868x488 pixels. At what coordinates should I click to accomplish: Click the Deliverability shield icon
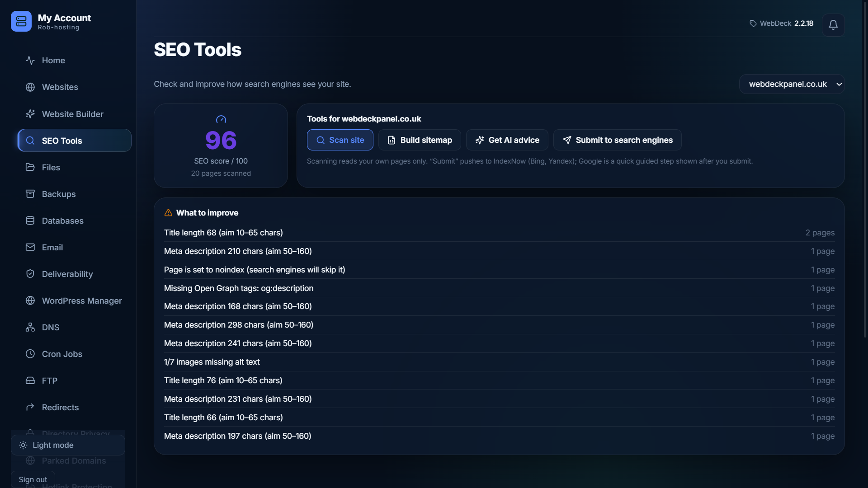(x=30, y=274)
